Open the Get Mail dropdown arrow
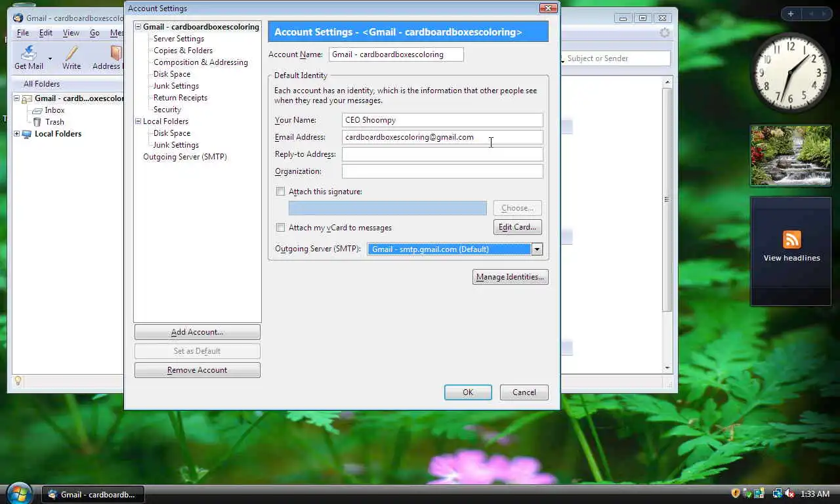This screenshot has width=840, height=504. point(50,58)
